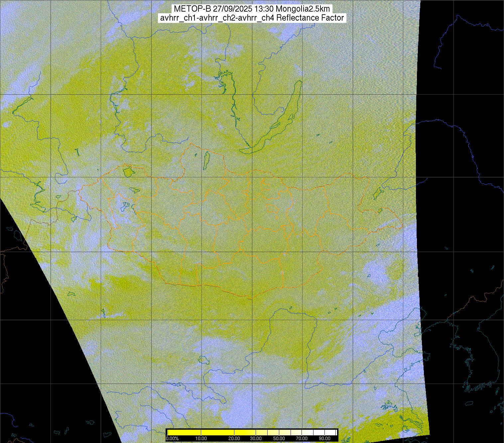Click the 90.00 label on the color scale
The image size is (504, 443).
coord(324,438)
